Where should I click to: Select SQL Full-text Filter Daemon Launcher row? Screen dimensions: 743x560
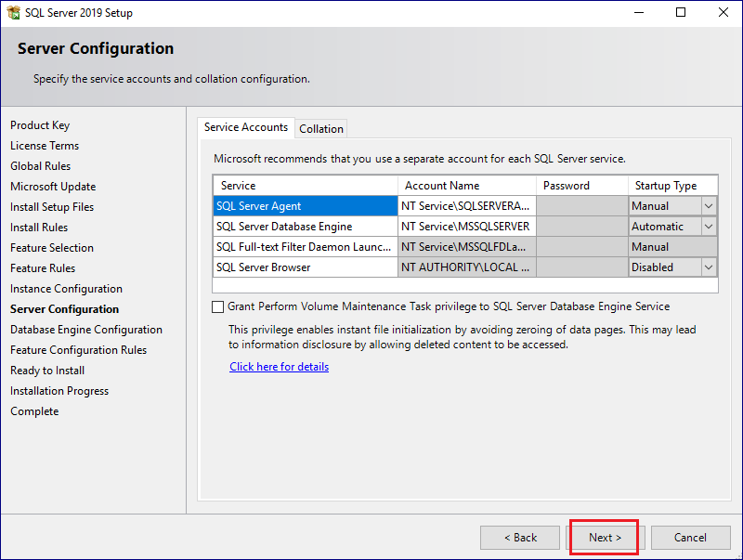(306, 247)
